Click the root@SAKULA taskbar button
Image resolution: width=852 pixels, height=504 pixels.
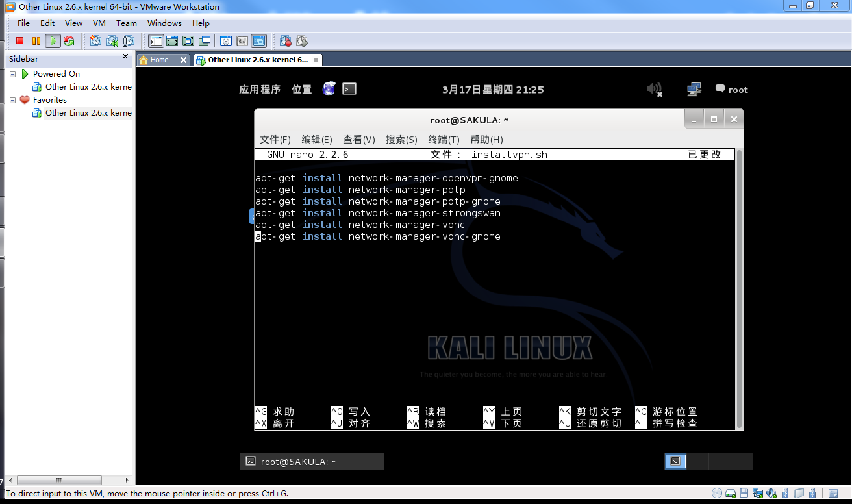(312, 462)
